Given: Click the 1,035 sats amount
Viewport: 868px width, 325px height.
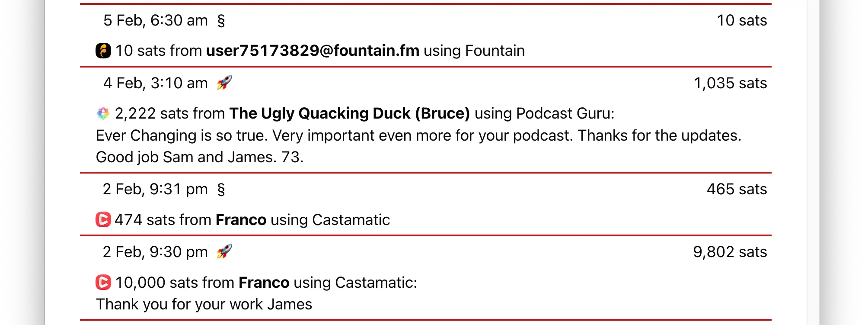Looking at the screenshot, I should (730, 83).
